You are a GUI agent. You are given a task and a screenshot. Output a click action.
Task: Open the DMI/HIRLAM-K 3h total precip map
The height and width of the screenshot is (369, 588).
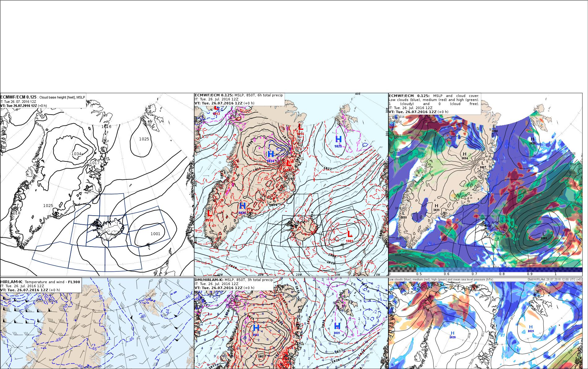[x=291, y=323]
